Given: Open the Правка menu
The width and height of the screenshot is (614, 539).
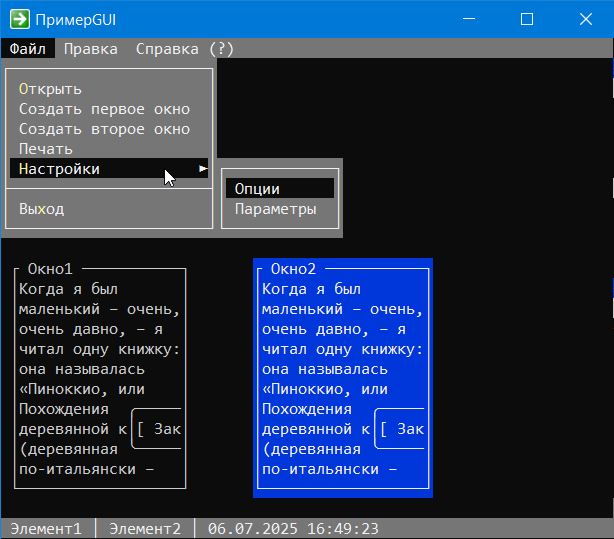Looking at the screenshot, I should pyautogui.click(x=90, y=49).
